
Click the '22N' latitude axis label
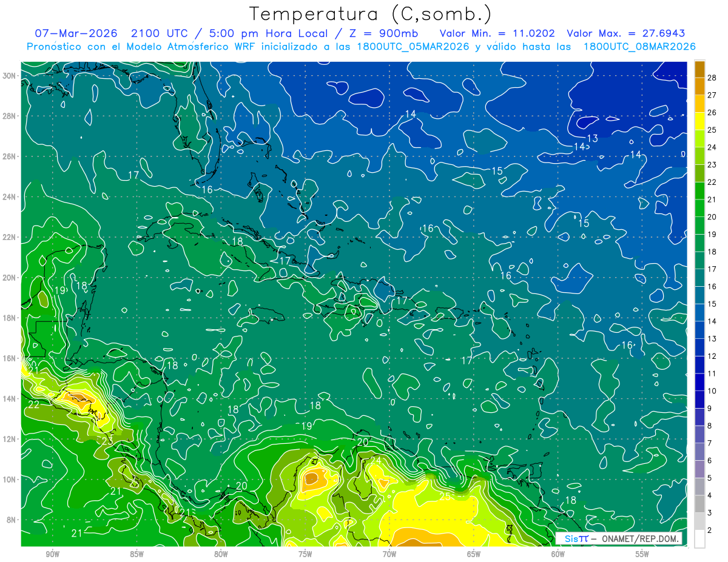[10, 237]
